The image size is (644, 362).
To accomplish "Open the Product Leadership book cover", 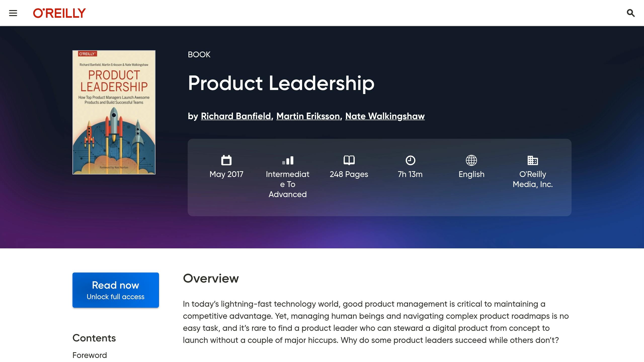I will pyautogui.click(x=114, y=112).
